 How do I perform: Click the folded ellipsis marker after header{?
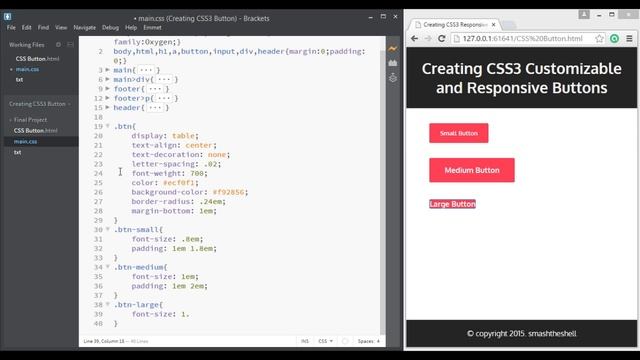tap(156, 108)
